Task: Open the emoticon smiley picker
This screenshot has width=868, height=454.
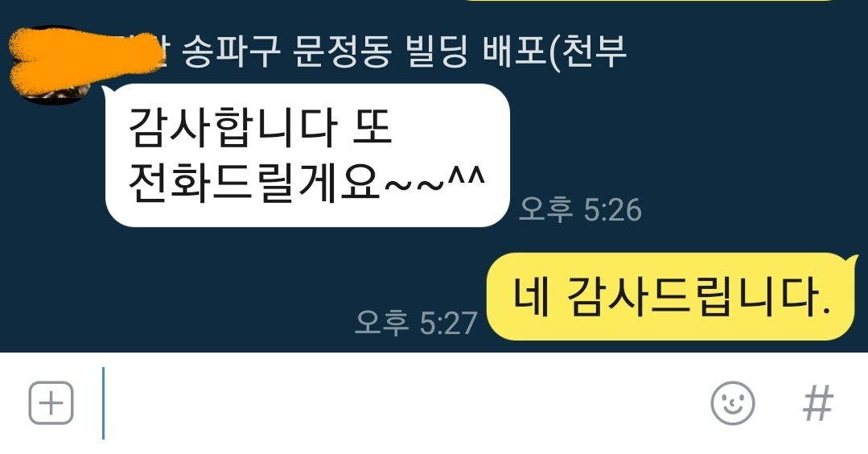Action: [x=732, y=403]
